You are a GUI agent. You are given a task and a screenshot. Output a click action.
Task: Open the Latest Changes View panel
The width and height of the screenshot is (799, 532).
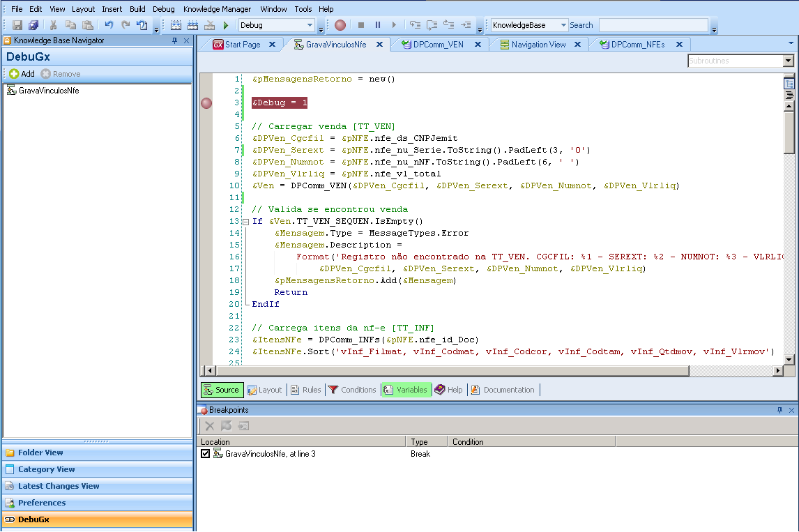click(98, 486)
